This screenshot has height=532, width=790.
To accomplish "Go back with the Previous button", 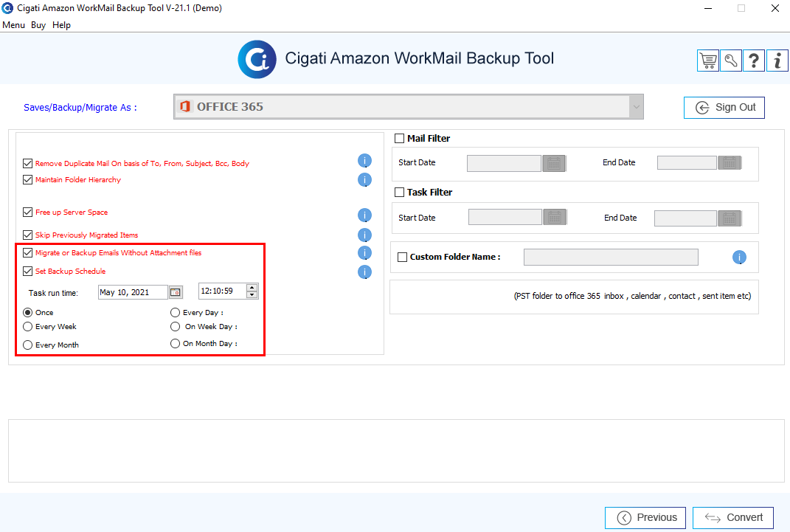I will click(645, 518).
